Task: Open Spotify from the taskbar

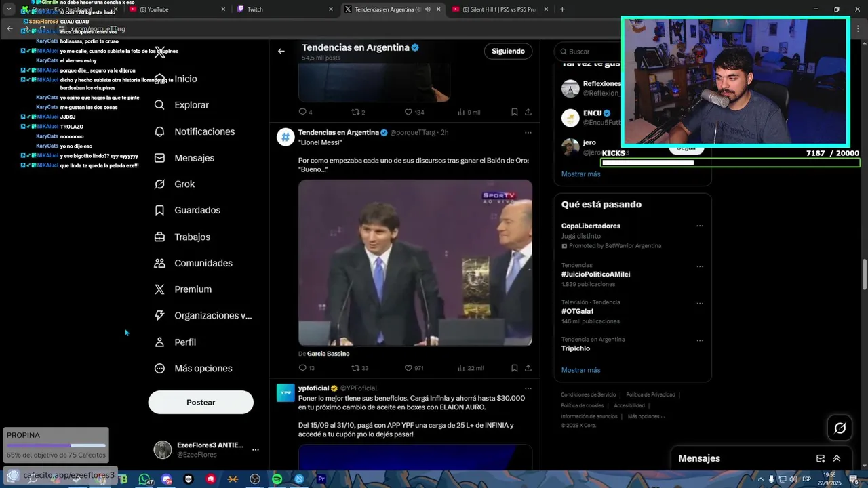Action: tap(277, 479)
